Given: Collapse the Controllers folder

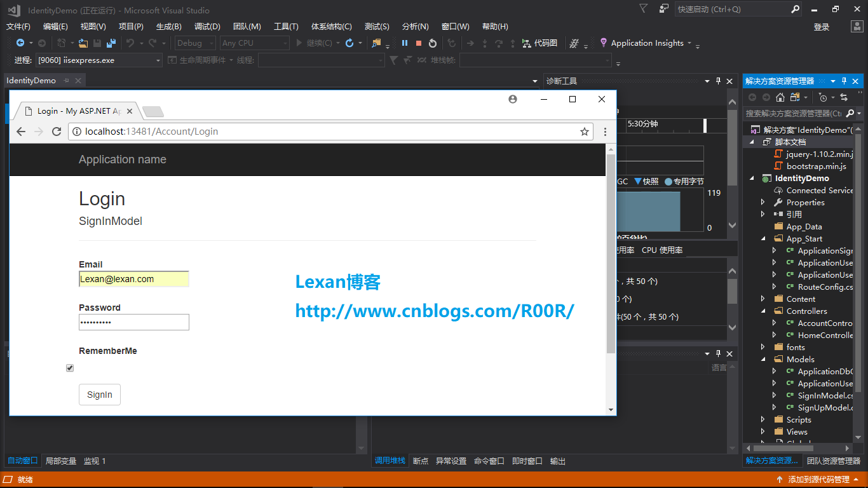Looking at the screenshot, I should [x=763, y=311].
